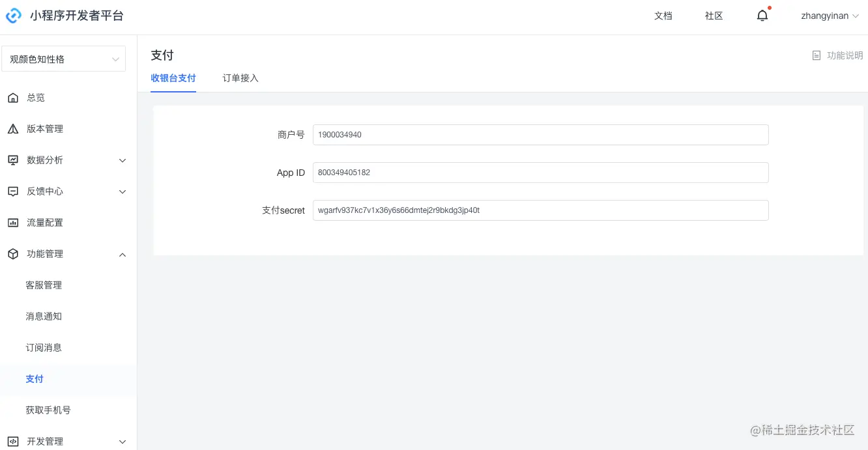Click the 商户号 label
The width and height of the screenshot is (868, 450).
tap(291, 135)
